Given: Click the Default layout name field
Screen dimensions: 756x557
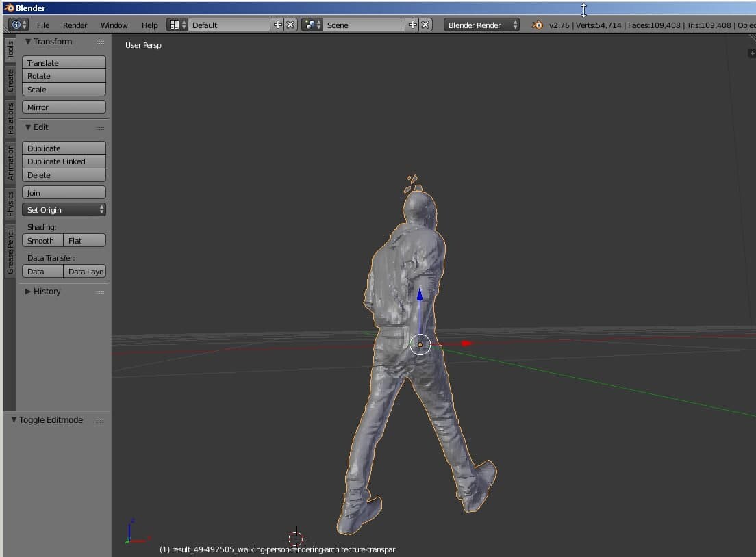Looking at the screenshot, I should pyautogui.click(x=229, y=25).
